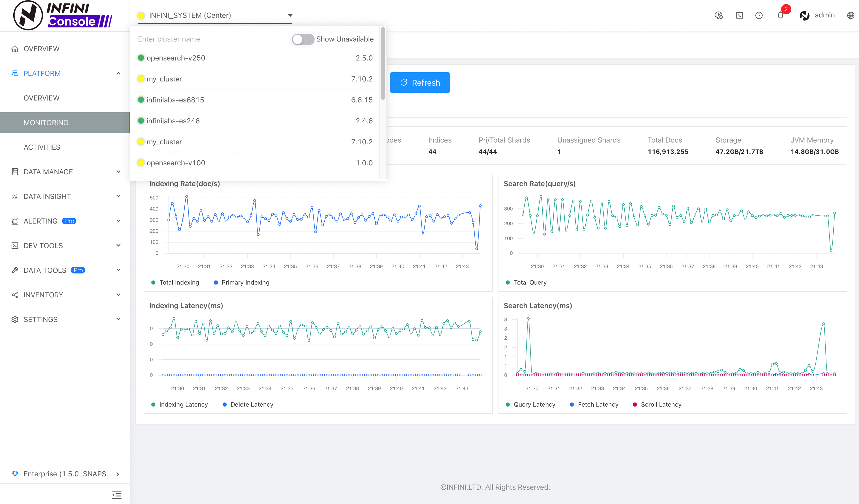
Task: Click the Overview home icon in the sidebar
Action: click(x=15, y=49)
